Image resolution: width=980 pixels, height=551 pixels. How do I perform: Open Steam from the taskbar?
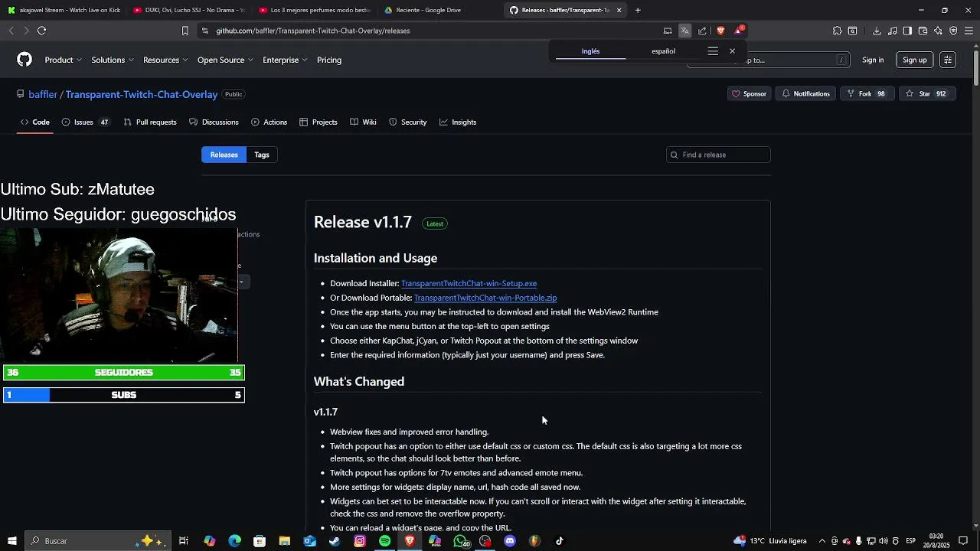coord(335,541)
